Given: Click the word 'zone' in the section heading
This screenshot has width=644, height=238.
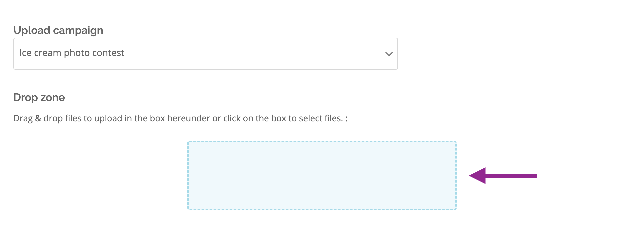Looking at the screenshot, I should [x=53, y=98].
